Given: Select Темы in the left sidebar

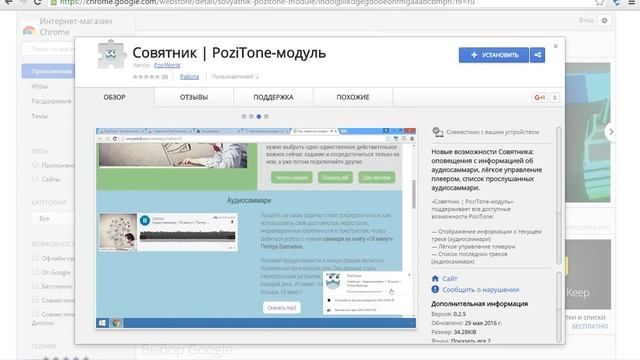Looking at the screenshot, I should (40, 116).
